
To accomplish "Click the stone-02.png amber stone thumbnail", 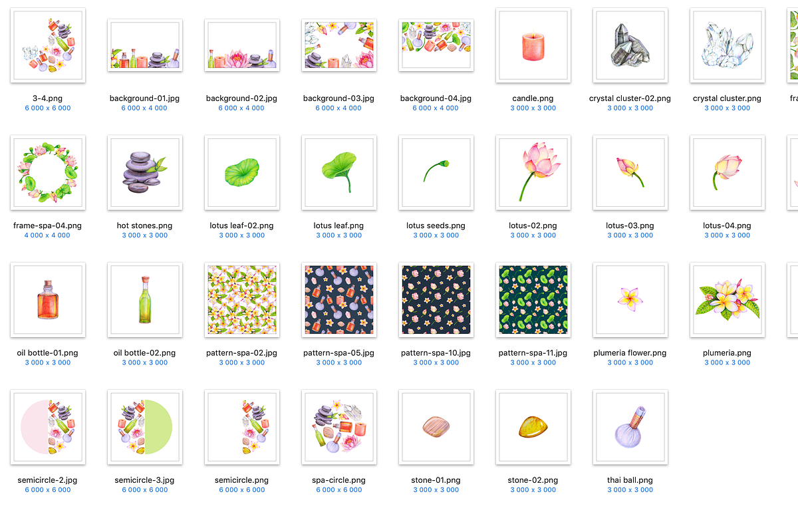I will [533, 427].
